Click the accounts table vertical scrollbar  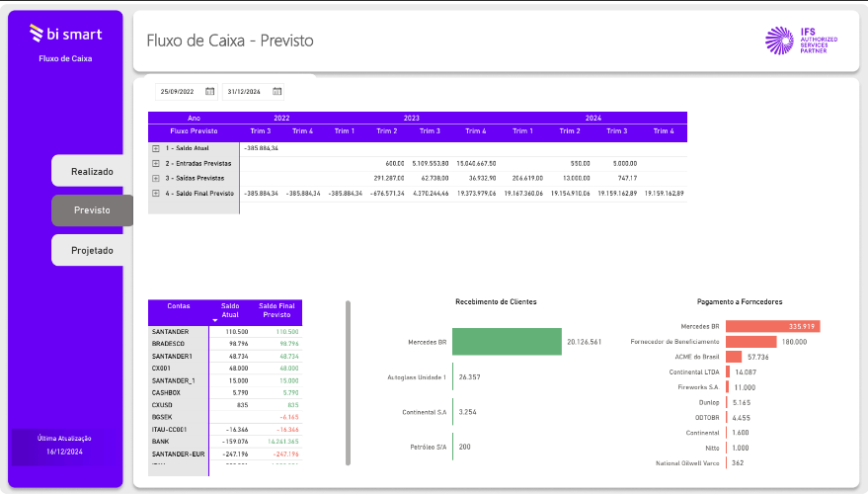point(348,382)
